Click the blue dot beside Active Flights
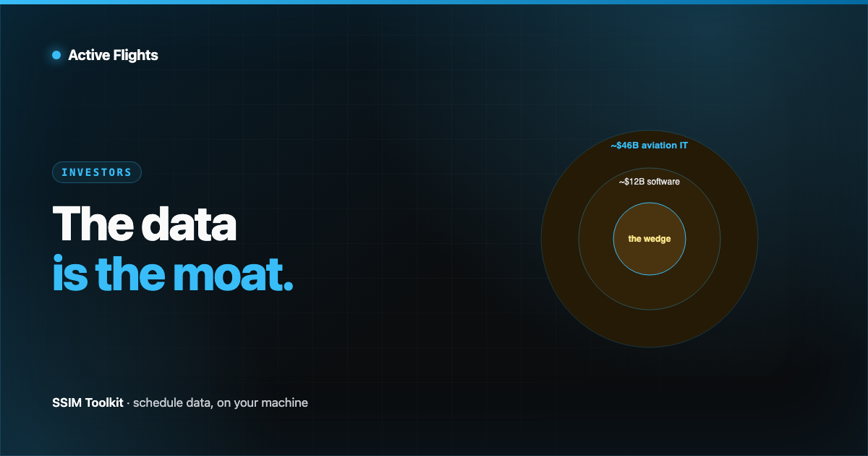The width and height of the screenshot is (868, 456). pos(56,55)
